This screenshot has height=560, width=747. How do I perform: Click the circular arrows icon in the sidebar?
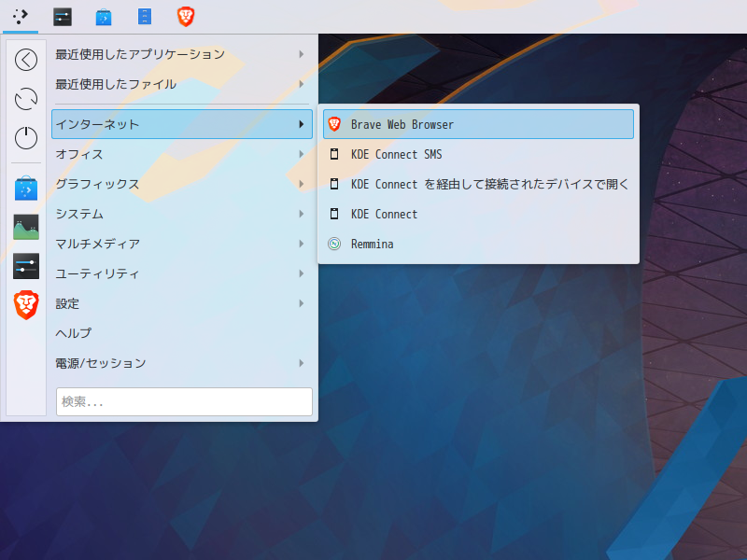[26, 99]
